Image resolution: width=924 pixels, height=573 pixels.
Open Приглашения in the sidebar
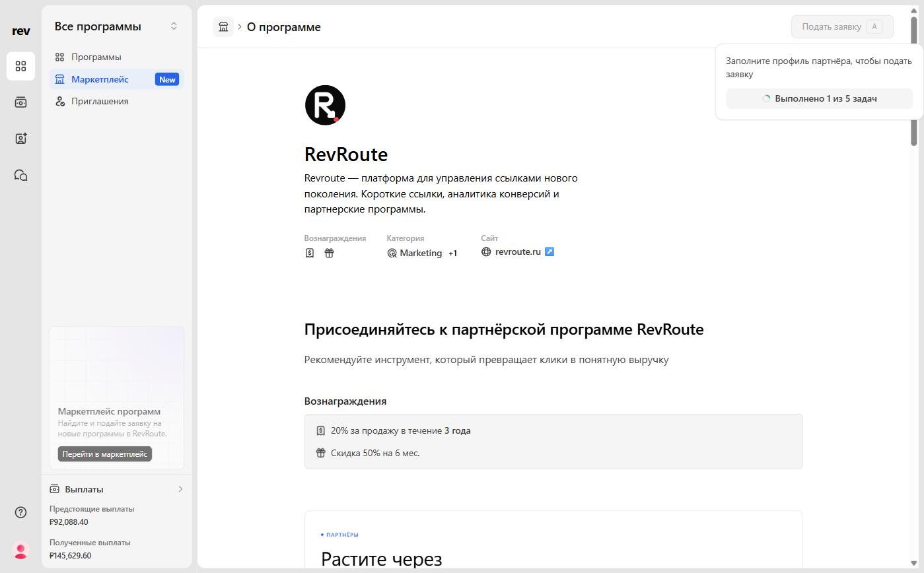117,101
